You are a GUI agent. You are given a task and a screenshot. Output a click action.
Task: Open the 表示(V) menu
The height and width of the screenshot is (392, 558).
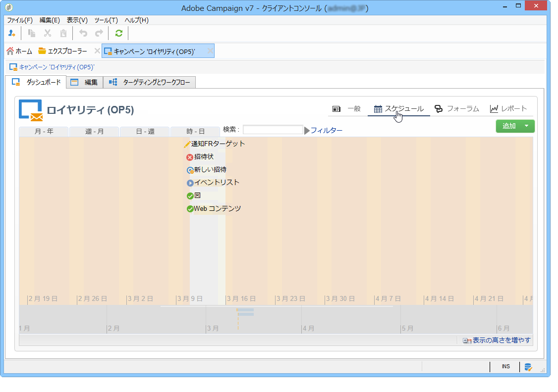[77, 20]
